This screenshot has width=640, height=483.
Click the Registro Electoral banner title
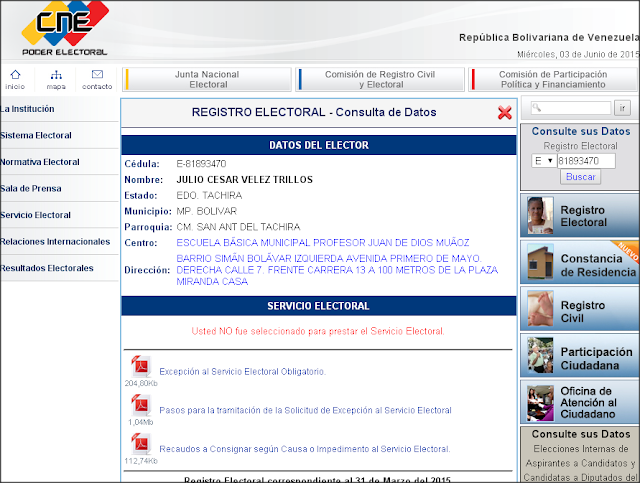[x=583, y=216]
